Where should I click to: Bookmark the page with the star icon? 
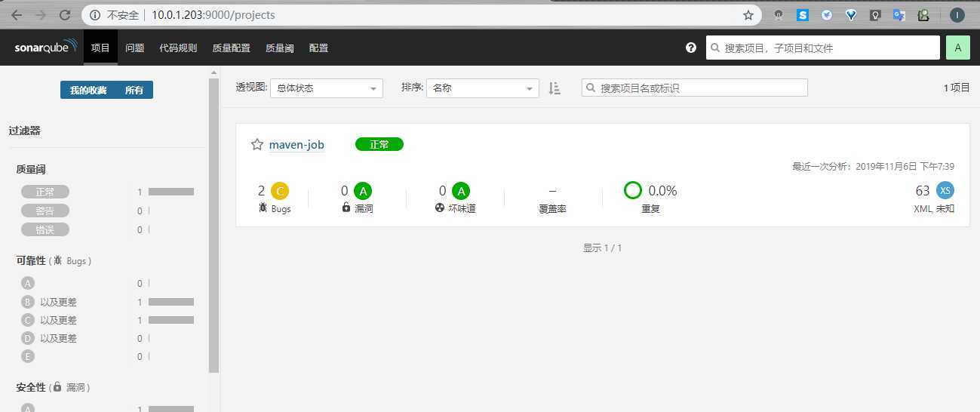click(x=748, y=14)
